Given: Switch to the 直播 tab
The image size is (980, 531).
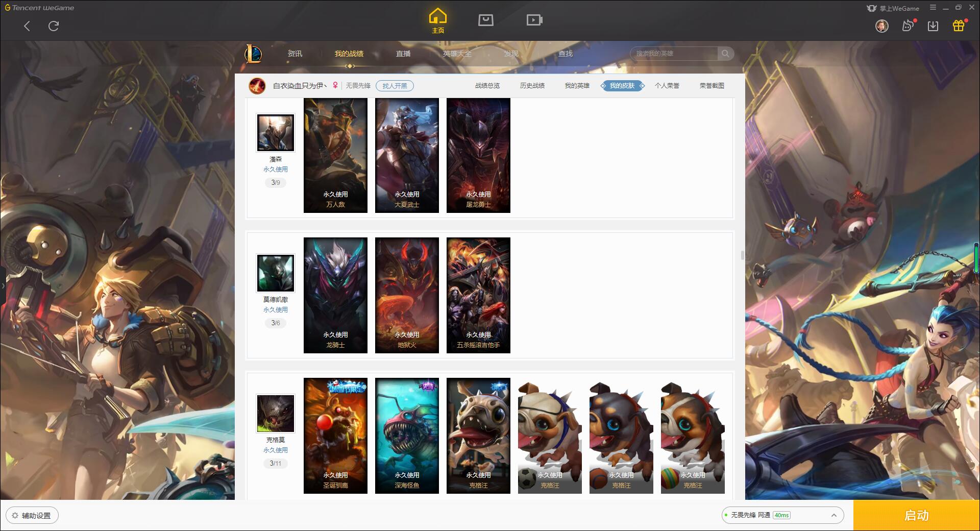Looking at the screenshot, I should (403, 54).
